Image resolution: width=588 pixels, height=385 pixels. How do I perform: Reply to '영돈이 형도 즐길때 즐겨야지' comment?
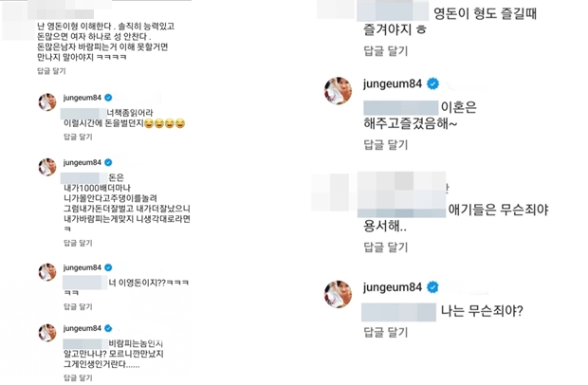pos(385,51)
